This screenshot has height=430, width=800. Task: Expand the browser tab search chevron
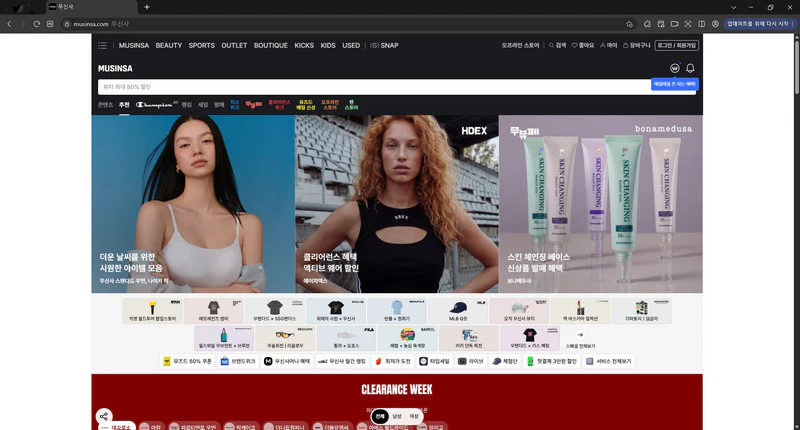point(733,7)
